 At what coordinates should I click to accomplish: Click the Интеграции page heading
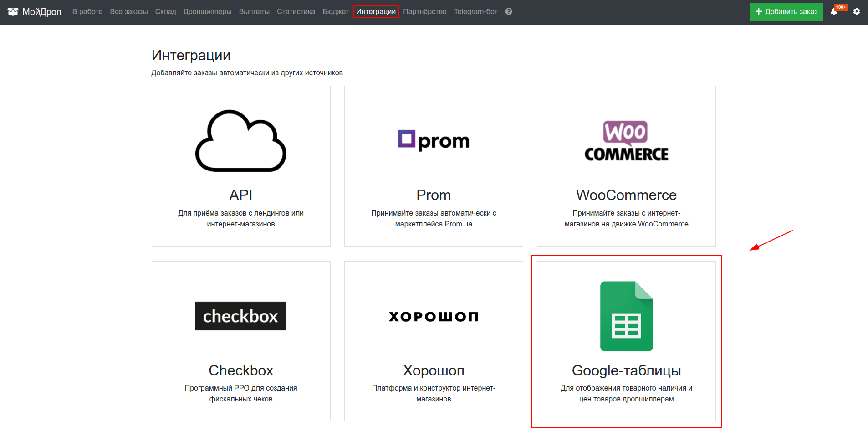(x=191, y=55)
